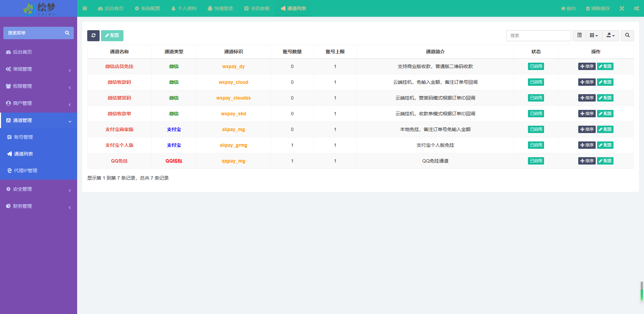Click 排序 button for 微信收款码 row
The width and height of the screenshot is (644, 314).
587,82
